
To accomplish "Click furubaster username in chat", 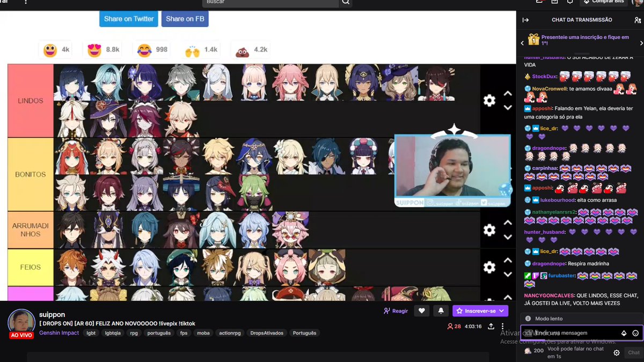I will 561,275.
